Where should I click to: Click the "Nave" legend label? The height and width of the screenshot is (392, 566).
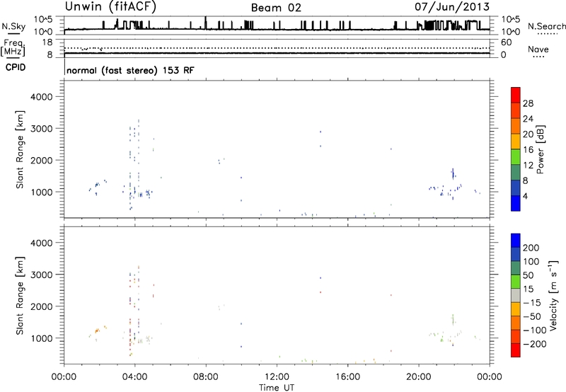pyautogui.click(x=538, y=49)
